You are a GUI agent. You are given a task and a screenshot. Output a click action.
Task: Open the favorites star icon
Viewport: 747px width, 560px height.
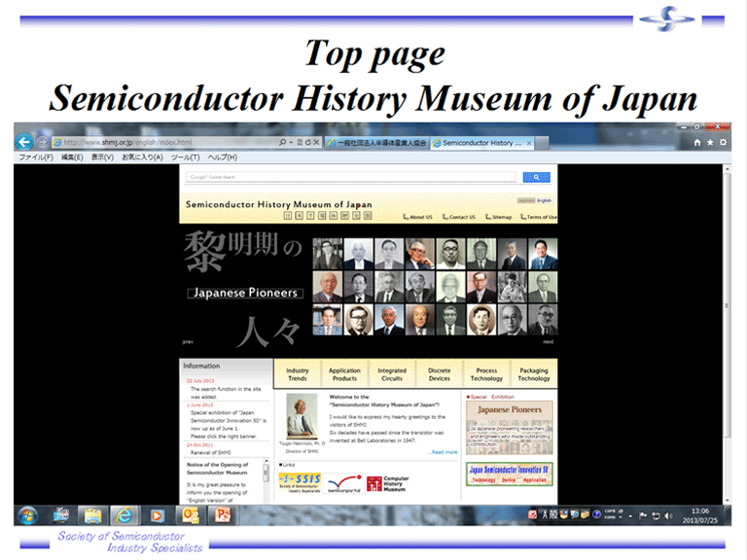710,142
